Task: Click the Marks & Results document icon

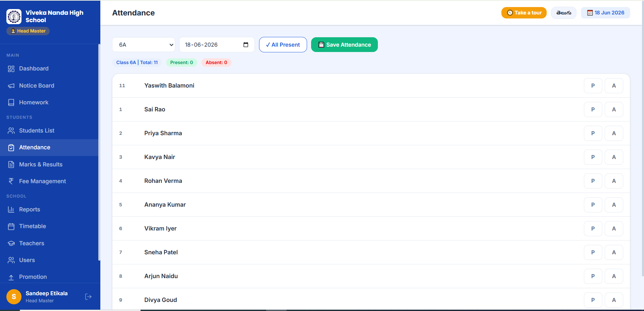Action: click(11, 165)
